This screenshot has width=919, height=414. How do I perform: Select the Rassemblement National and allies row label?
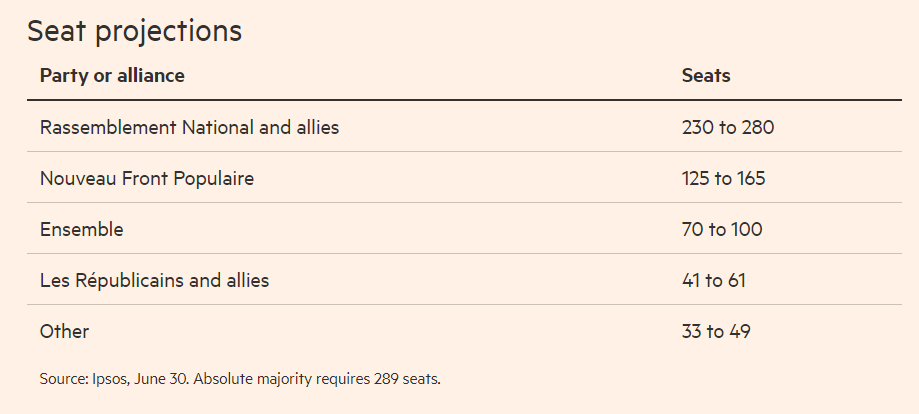pyautogui.click(x=189, y=128)
